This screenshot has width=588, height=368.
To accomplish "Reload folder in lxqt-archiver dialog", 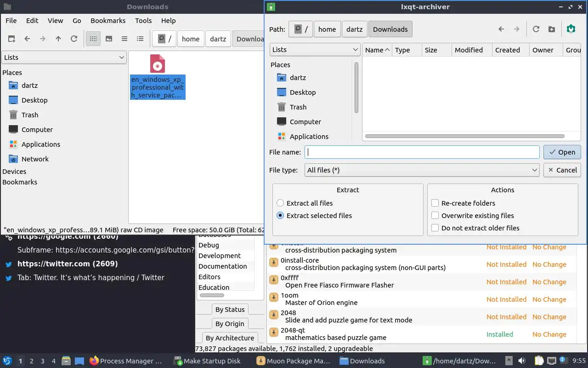I will click(536, 29).
